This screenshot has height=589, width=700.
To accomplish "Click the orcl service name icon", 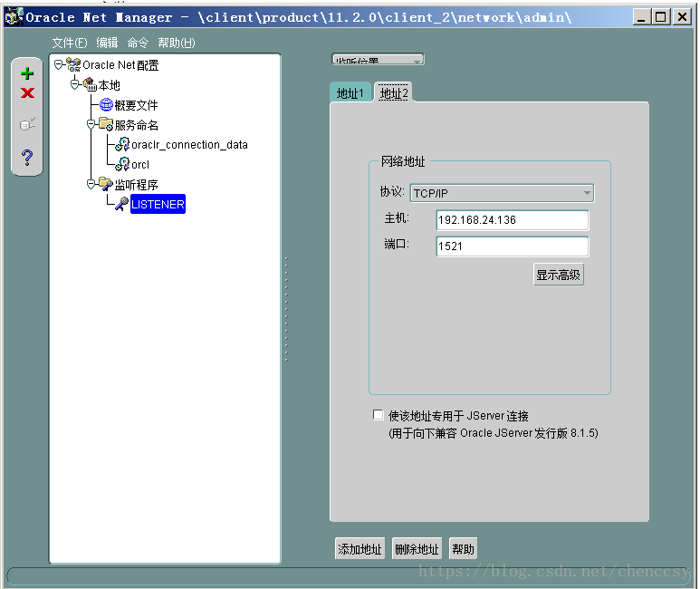I will (121, 164).
